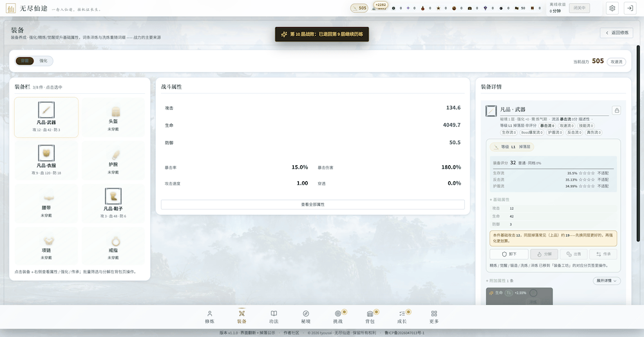
Task: Click the +2282 gain badge
Action: click(381, 5)
